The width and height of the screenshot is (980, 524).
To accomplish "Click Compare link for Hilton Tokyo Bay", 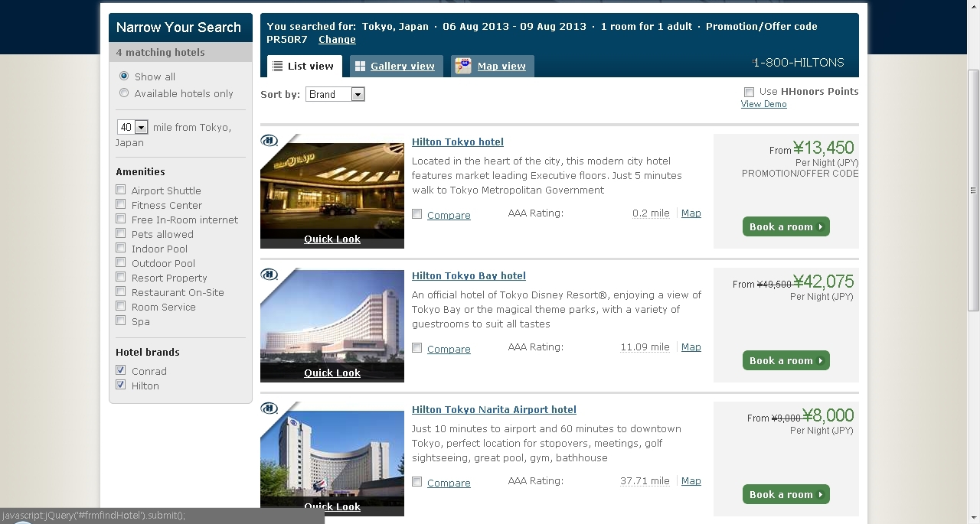I will tap(449, 350).
